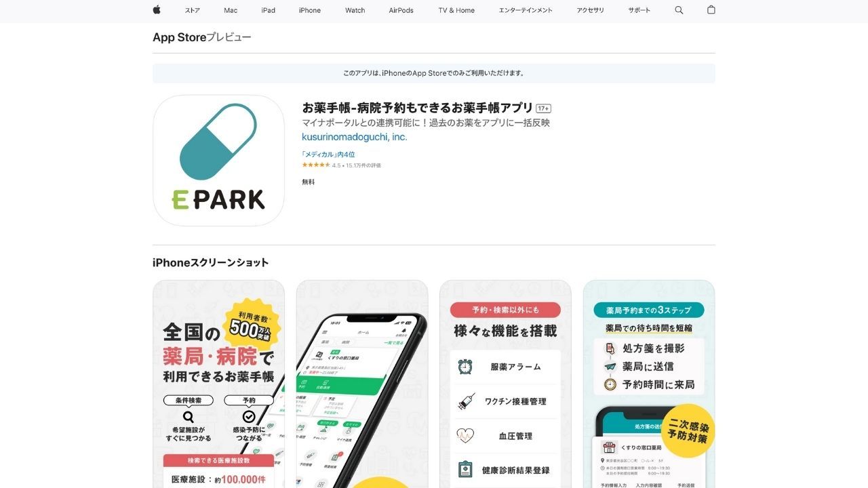This screenshot has height=488, width=868.
Task: Open the TV & Home menu item
Action: point(456,10)
